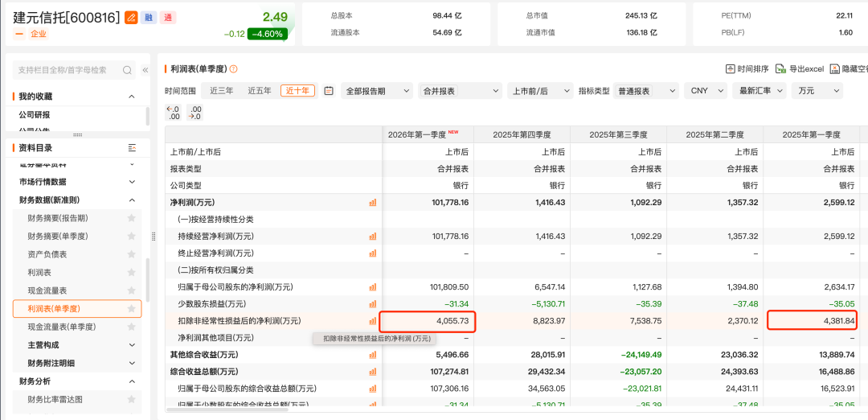Select 近十年 time range
The width and height of the screenshot is (868, 420).
(298, 90)
